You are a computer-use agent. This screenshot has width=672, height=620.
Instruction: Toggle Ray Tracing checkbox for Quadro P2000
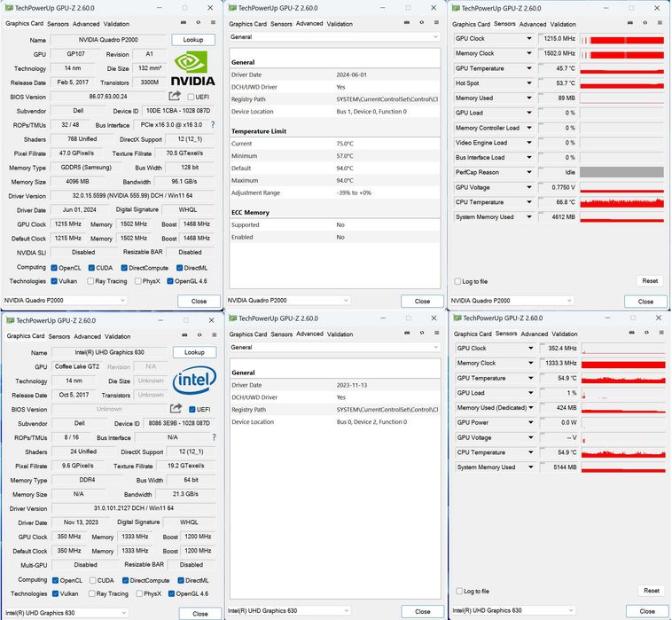click(x=90, y=281)
